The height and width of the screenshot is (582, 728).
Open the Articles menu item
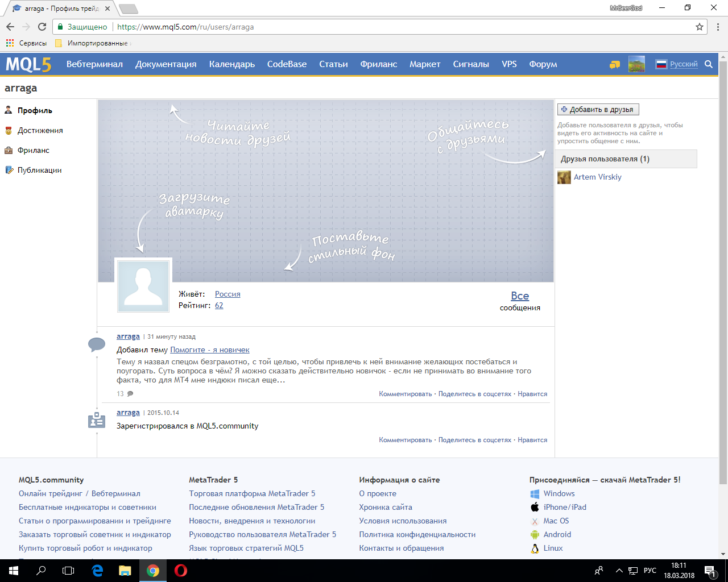click(334, 64)
